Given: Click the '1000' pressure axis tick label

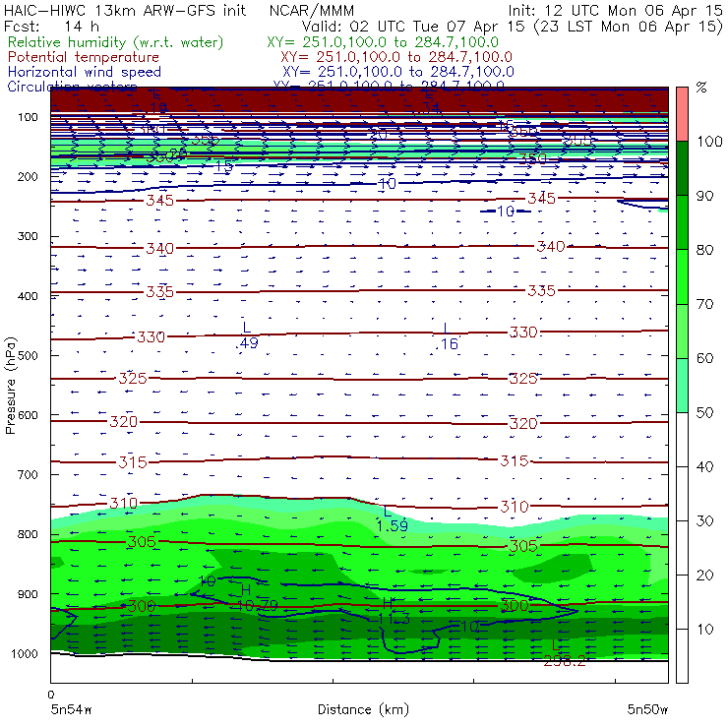Looking at the screenshot, I should tap(25, 653).
